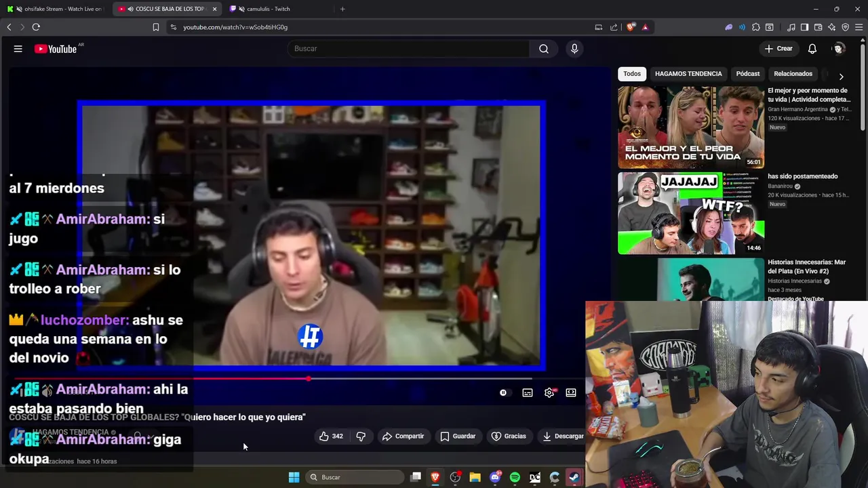
Task: Open the Windows Start menu
Action: coord(294,477)
